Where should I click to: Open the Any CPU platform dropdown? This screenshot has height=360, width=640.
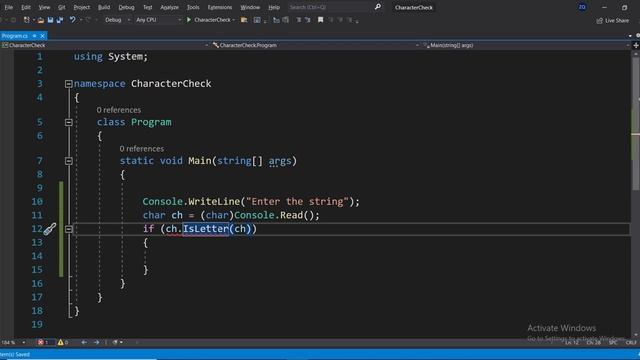(158, 20)
